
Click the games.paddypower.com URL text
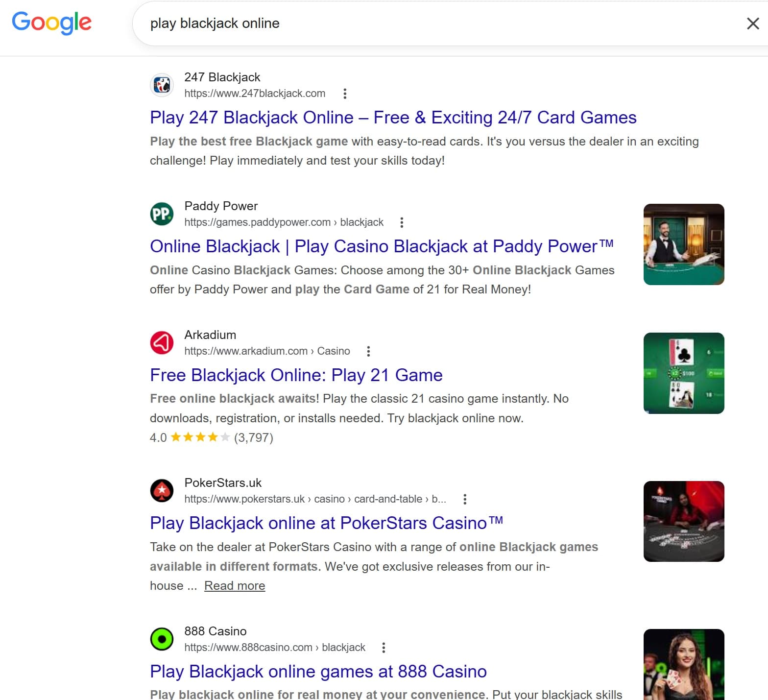pos(284,222)
